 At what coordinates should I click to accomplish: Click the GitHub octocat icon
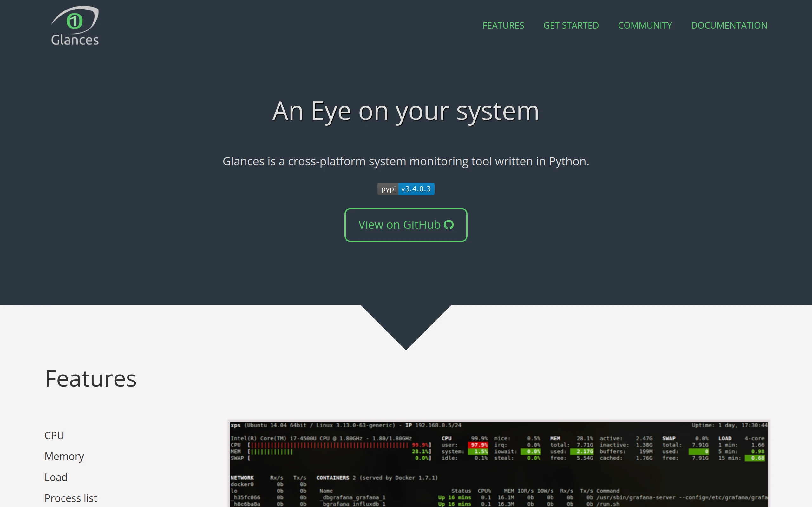pyautogui.click(x=449, y=225)
